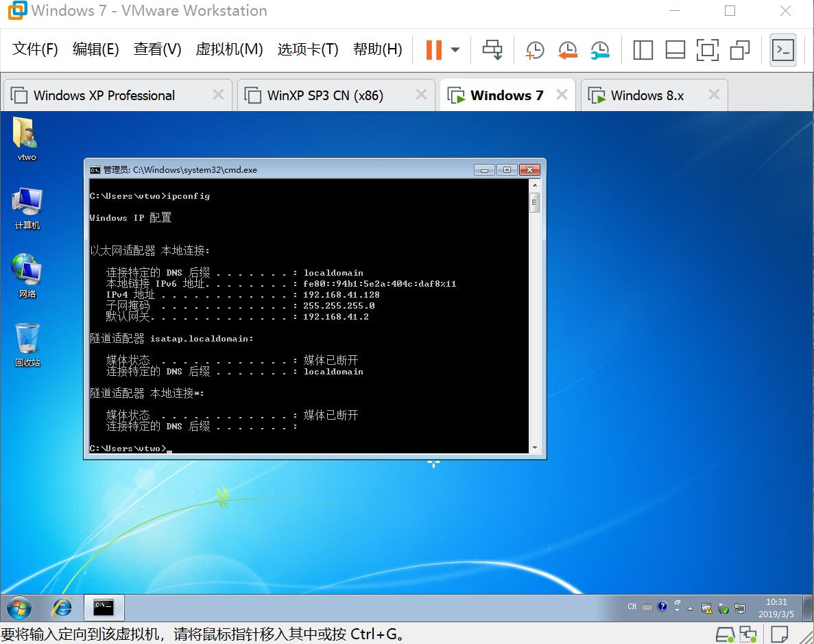Open the snapshot manager wrench-clock icon
814x644 pixels.
click(600, 50)
